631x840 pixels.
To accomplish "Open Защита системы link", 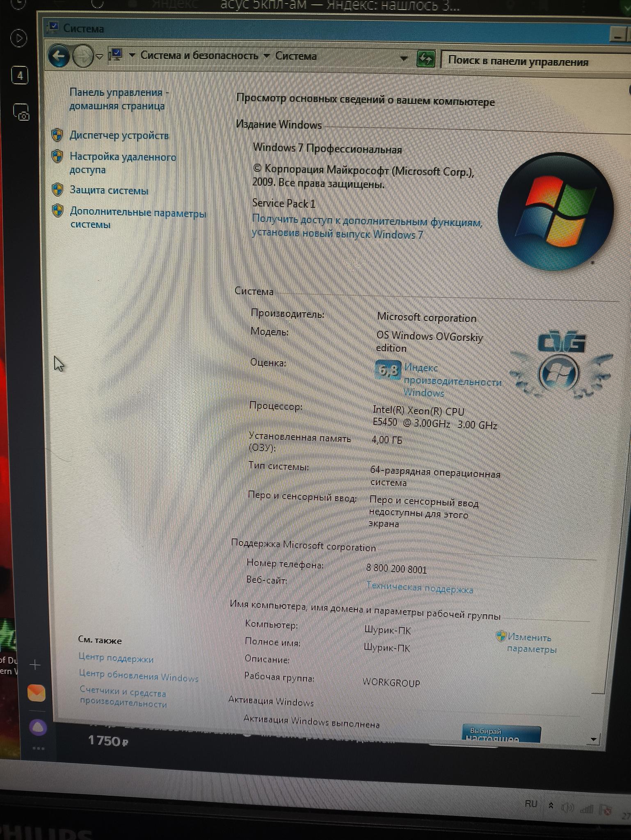I will 109,190.
